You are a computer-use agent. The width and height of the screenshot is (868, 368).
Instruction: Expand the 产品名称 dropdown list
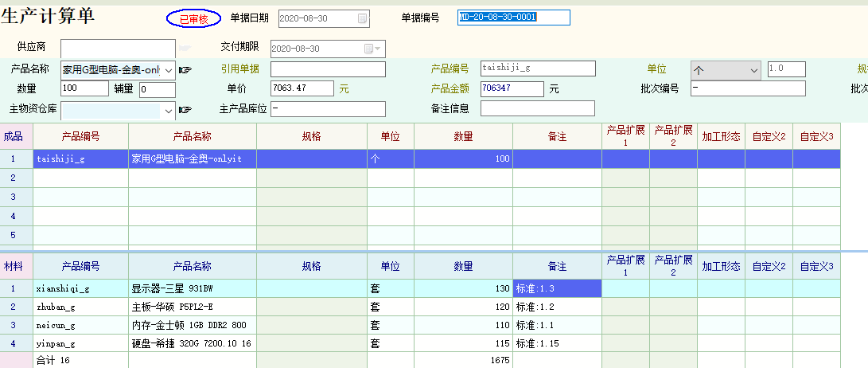[169, 70]
